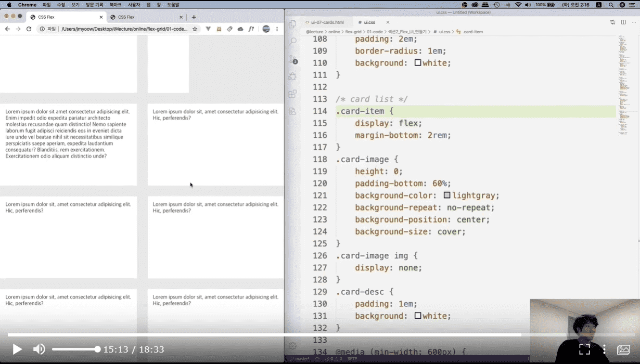The height and width of the screenshot is (364, 640).
Task: Close the first CSS Flex tab
Action: 101,17
